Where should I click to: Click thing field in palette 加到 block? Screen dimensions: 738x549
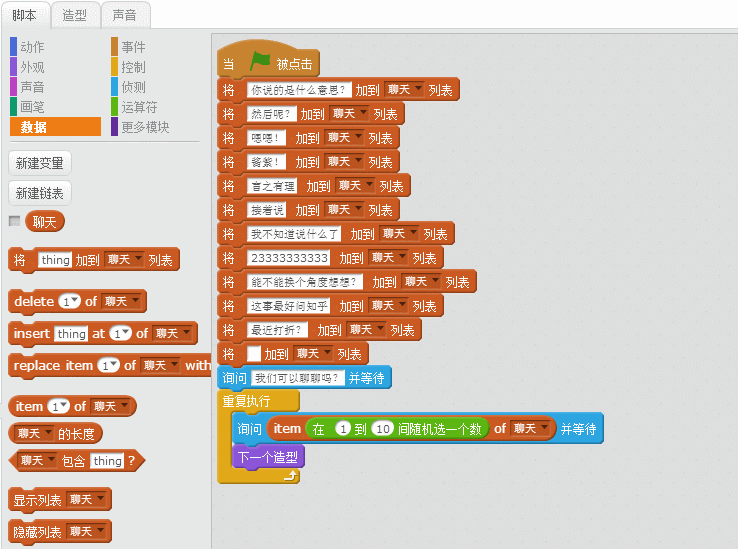tap(56, 260)
